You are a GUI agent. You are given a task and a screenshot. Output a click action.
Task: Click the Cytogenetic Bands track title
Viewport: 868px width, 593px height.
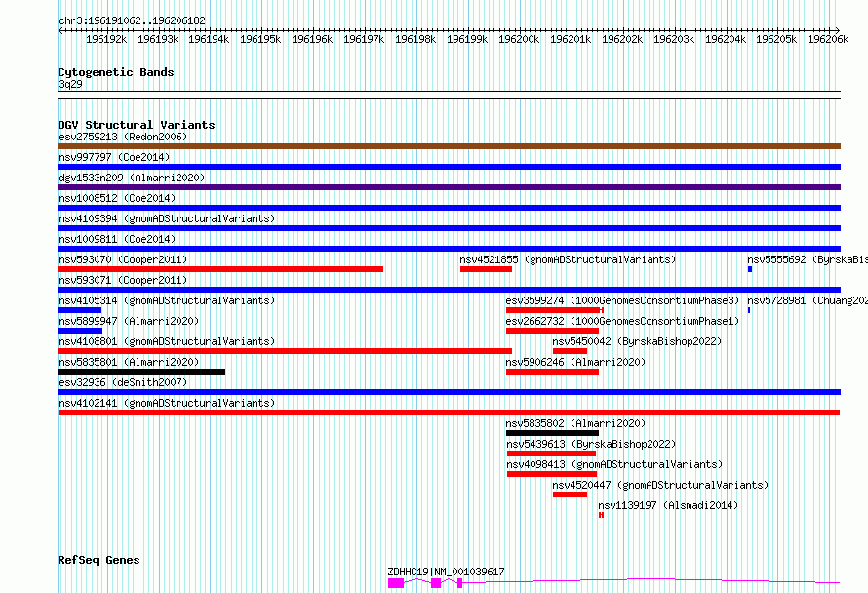pos(116,72)
